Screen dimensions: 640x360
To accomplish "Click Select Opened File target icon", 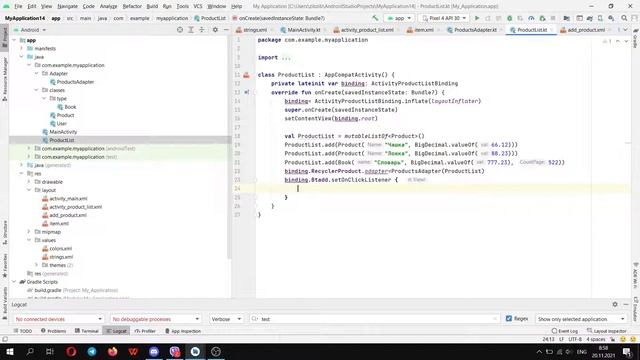I will [x=180, y=30].
